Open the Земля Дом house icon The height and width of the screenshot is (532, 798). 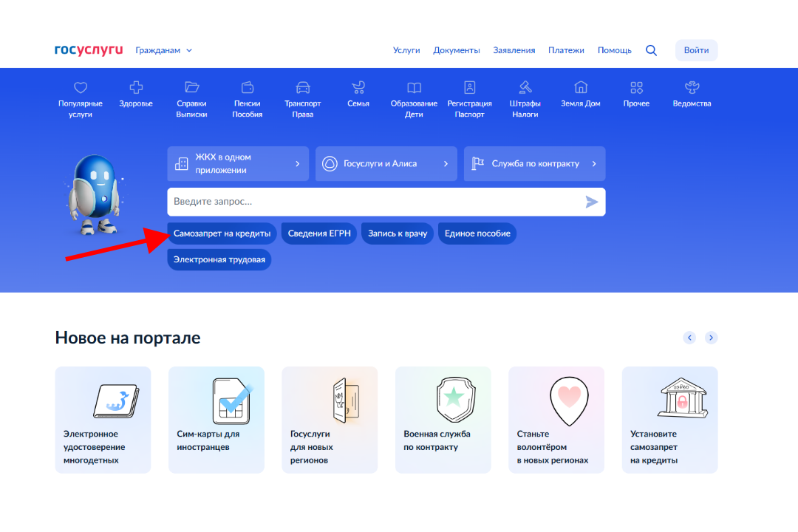(x=581, y=87)
